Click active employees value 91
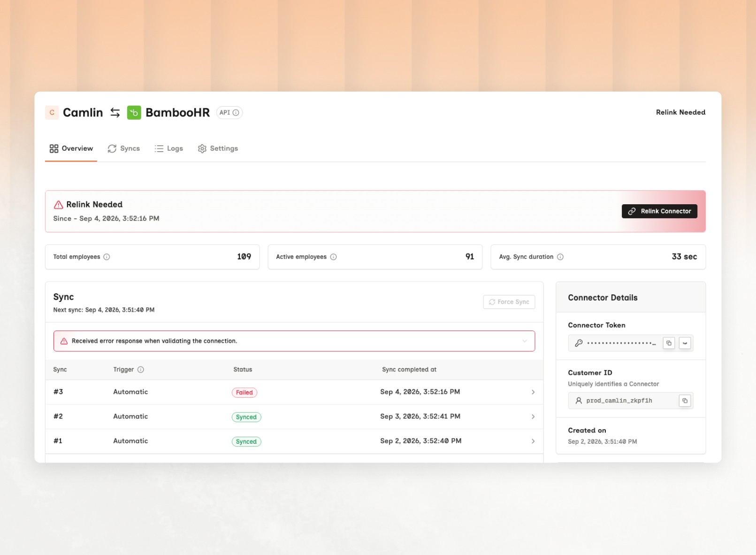This screenshot has height=555, width=756. pyautogui.click(x=470, y=257)
